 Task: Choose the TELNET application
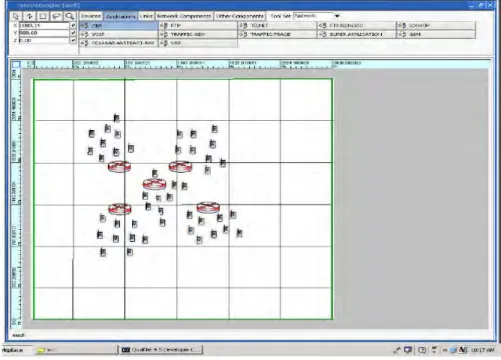(x=277, y=25)
